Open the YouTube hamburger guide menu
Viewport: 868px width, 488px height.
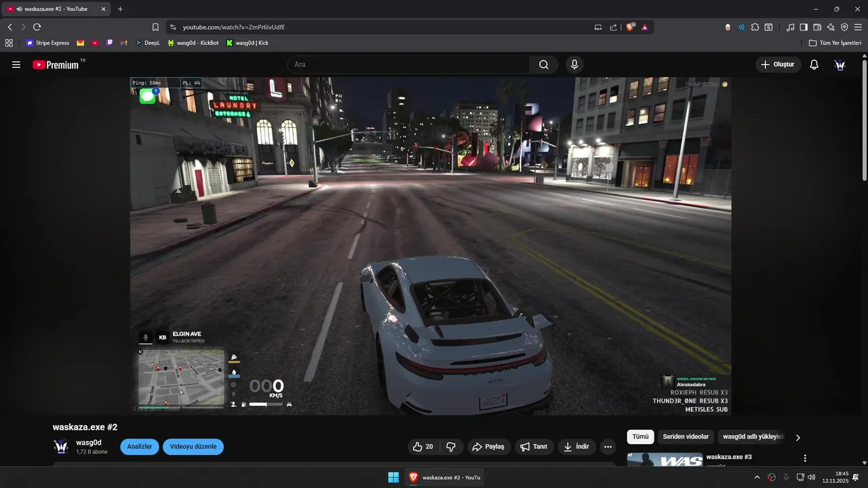point(16,64)
